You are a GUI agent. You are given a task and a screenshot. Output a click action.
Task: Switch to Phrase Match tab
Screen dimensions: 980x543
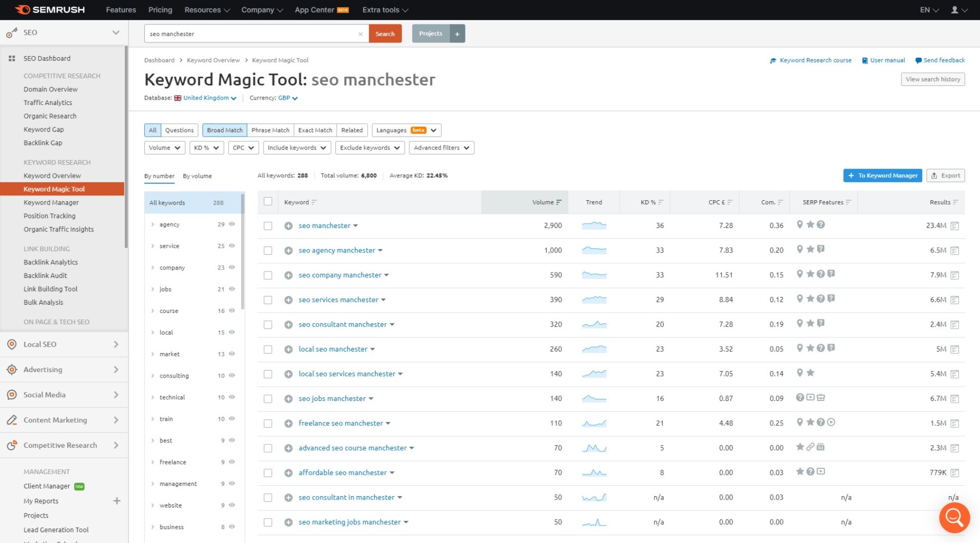click(271, 131)
